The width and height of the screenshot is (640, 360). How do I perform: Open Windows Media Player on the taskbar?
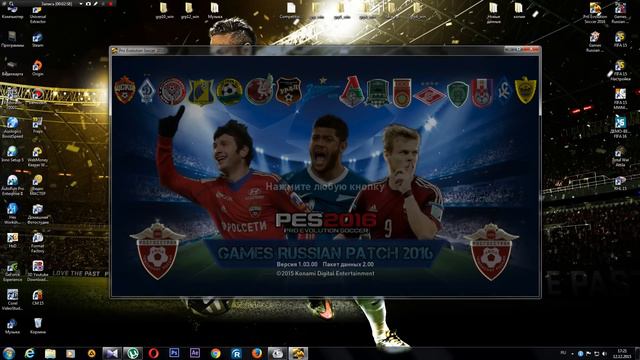click(x=71, y=353)
